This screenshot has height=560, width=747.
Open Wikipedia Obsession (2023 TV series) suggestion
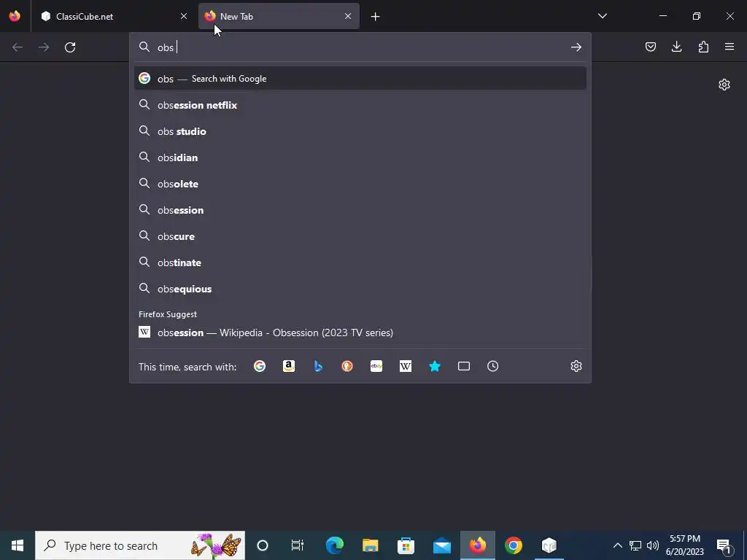click(x=360, y=332)
